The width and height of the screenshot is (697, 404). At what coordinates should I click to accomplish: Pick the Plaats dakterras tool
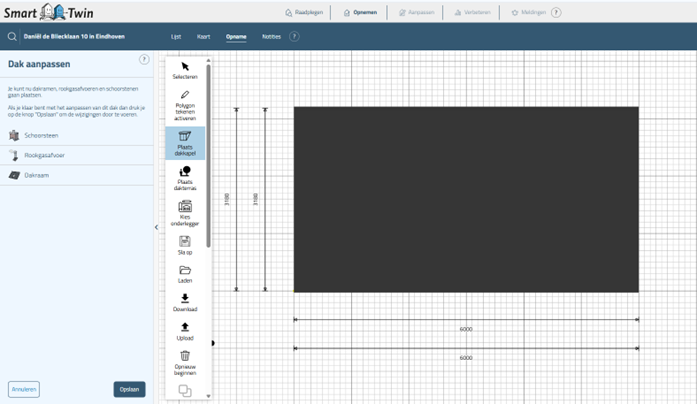pyautogui.click(x=185, y=172)
